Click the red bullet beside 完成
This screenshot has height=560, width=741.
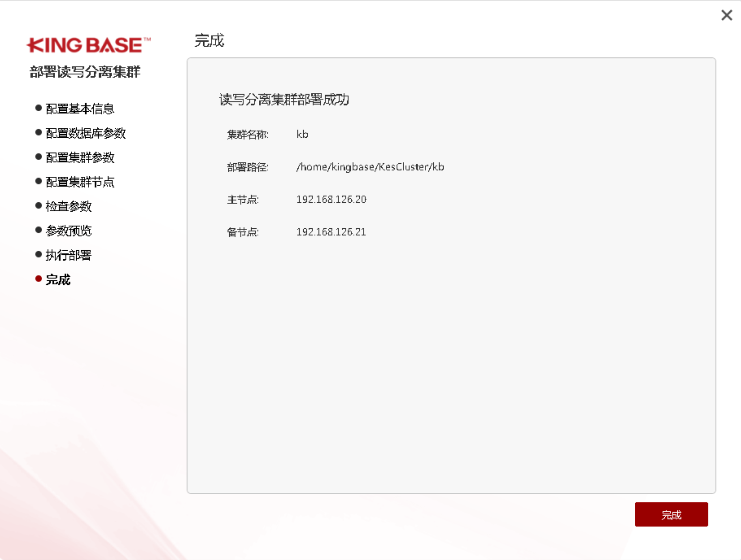39,279
